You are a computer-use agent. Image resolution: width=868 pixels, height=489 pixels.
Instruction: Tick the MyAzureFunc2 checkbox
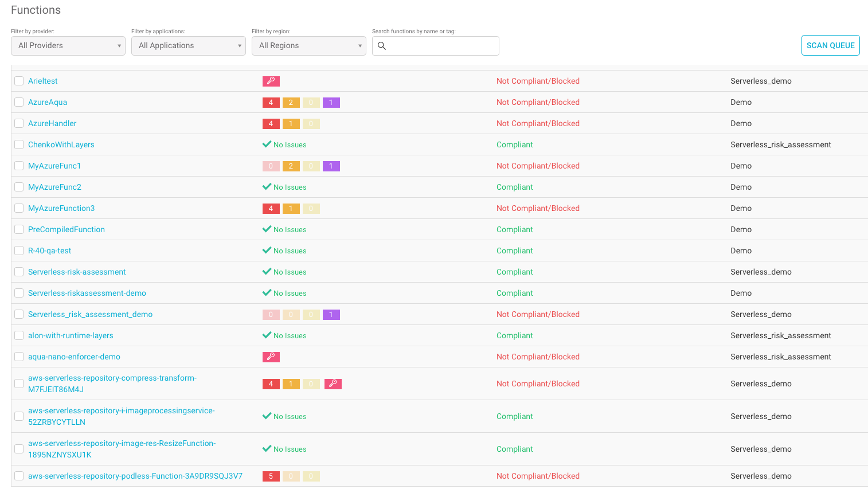pos(19,187)
